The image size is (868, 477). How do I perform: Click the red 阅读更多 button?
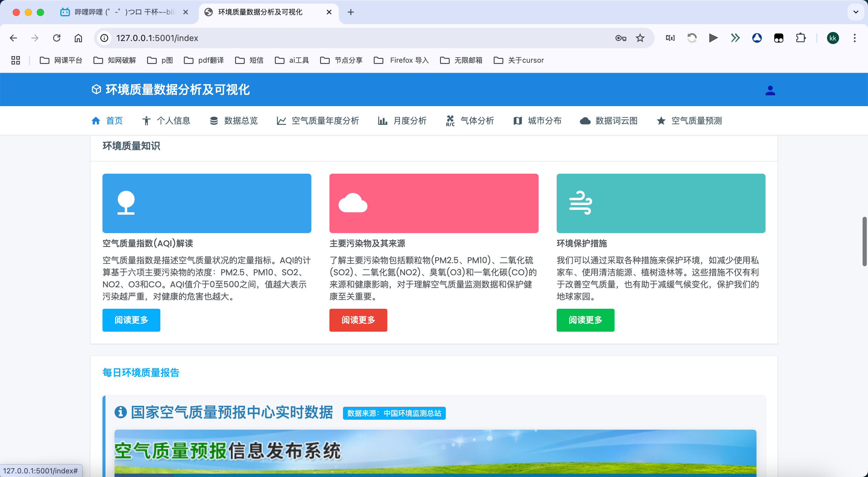coord(358,320)
